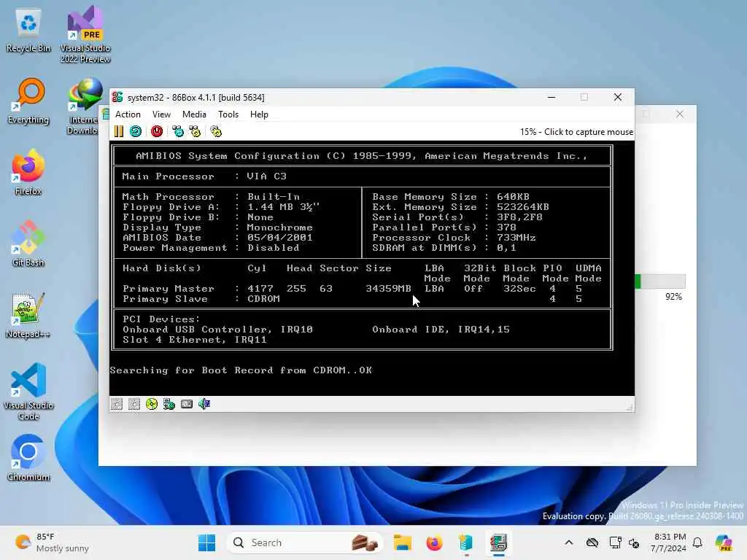Click the AMIBIOS System Configuration header line
The width and height of the screenshot is (747, 560).
pos(362,156)
